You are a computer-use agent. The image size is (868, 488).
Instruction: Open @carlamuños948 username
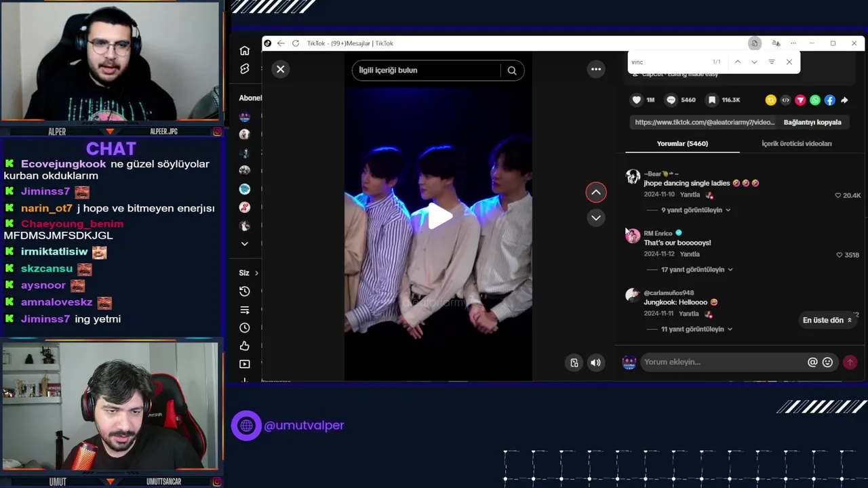(x=669, y=293)
